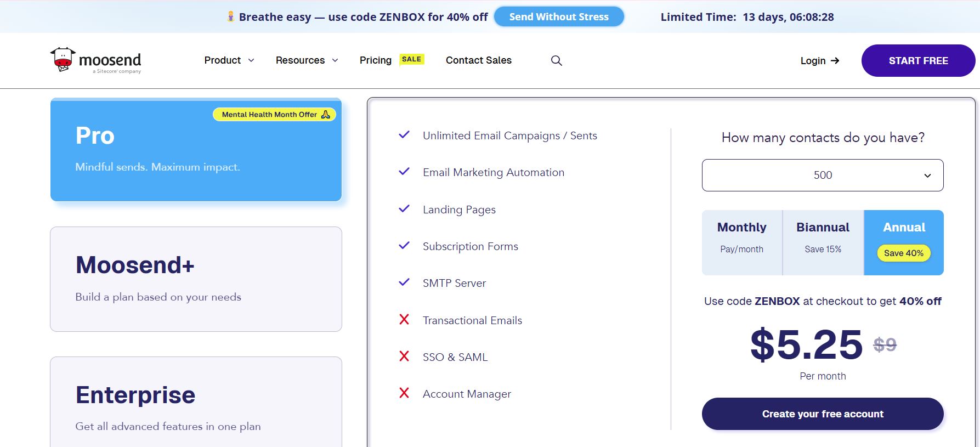Click the Send Without Stress button
Screen dimensions: 980x447
pos(559,17)
